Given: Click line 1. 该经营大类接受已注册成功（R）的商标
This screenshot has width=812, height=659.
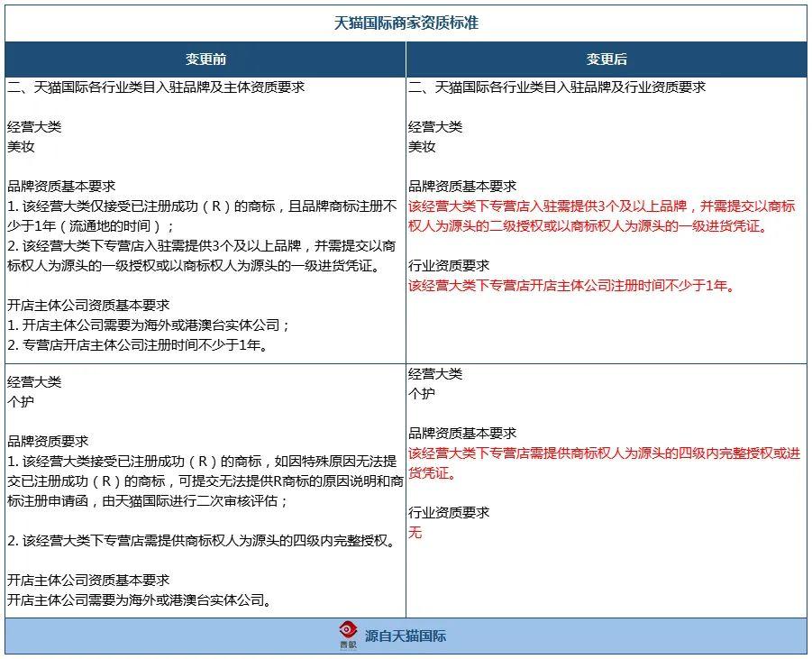Looking at the screenshot, I should 202,461.
